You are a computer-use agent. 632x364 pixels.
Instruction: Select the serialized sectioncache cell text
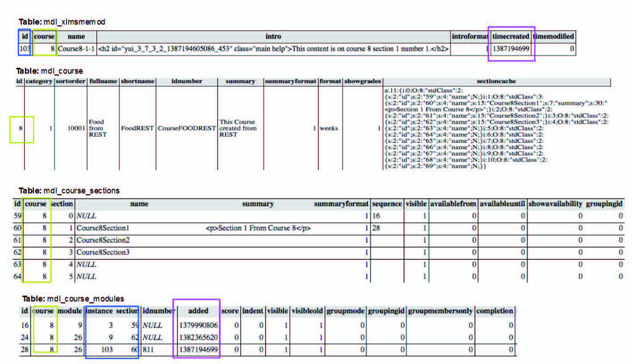(x=496, y=128)
